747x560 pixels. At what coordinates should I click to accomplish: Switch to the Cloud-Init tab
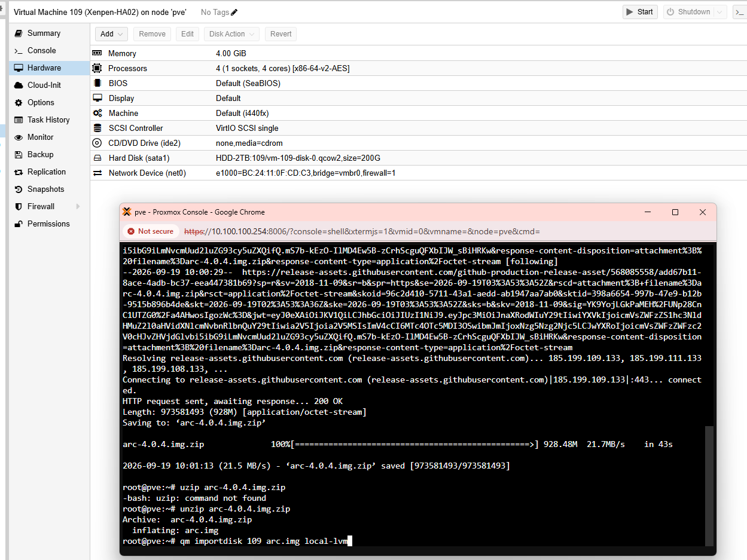point(49,85)
